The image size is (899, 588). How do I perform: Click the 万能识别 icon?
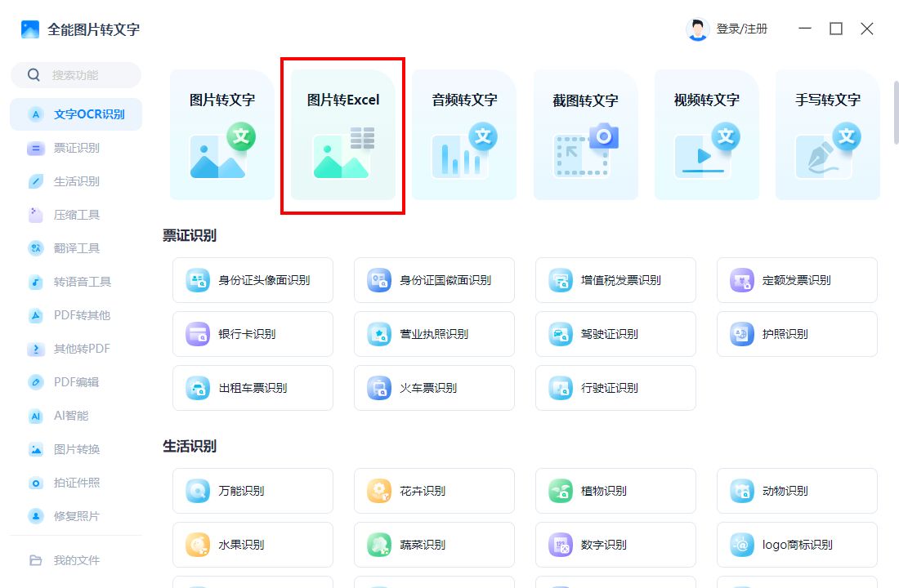[198, 491]
